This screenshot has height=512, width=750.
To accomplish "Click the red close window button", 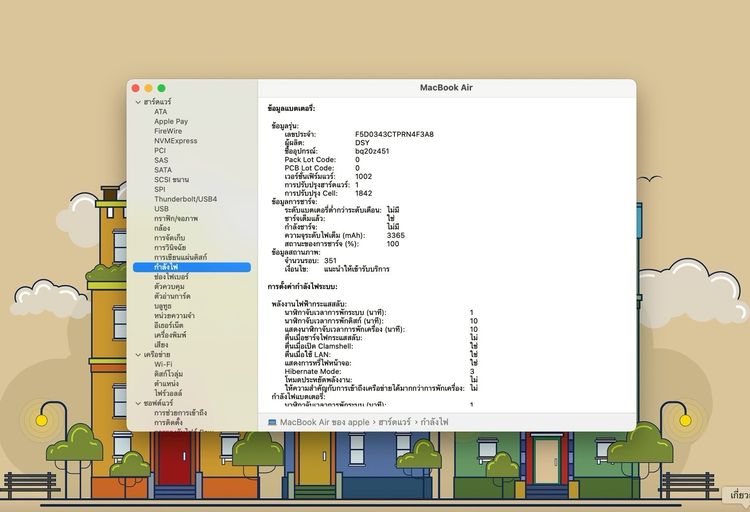I will (136, 89).
